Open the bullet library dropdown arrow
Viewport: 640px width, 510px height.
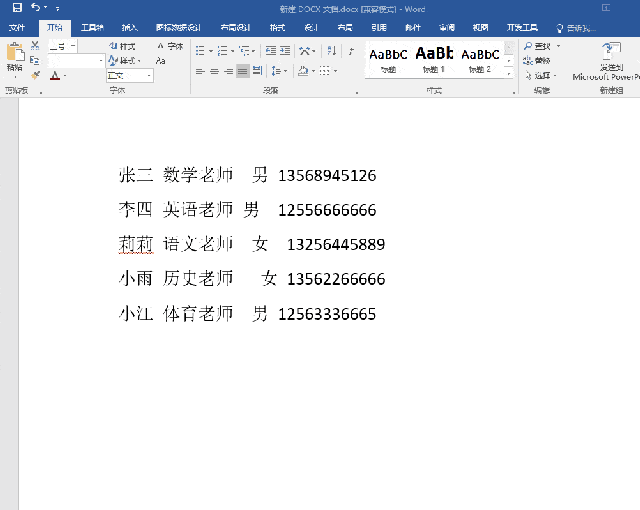pyautogui.click(x=211, y=51)
